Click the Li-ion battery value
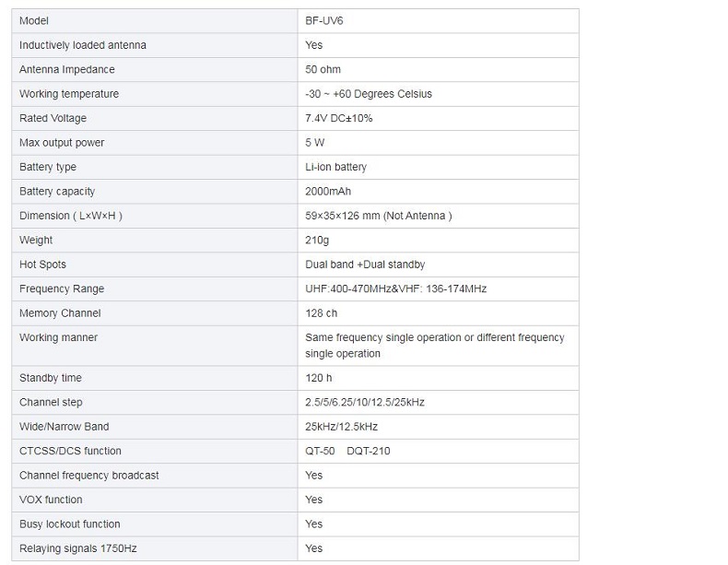 [336, 167]
